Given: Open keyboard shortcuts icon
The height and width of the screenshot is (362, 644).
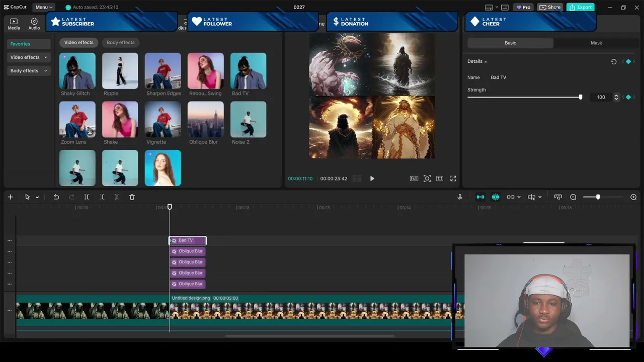Looking at the screenshot, I should tap(505, 8).
